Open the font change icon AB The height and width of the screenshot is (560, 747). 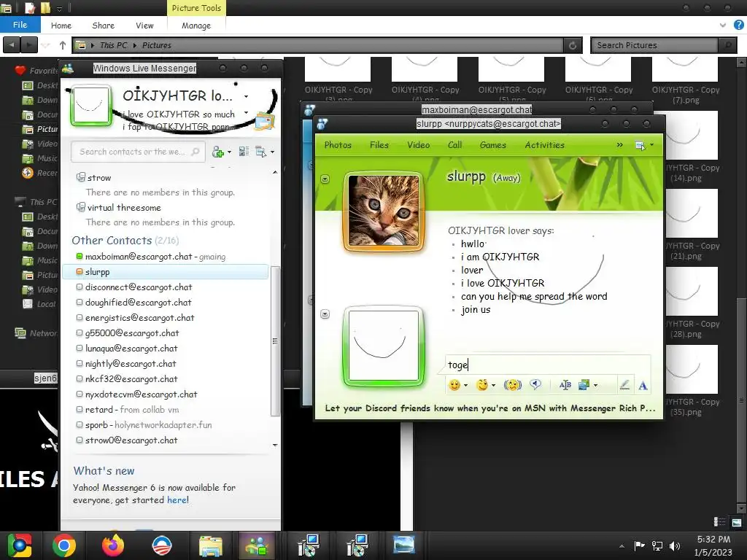tap(565, 385)
